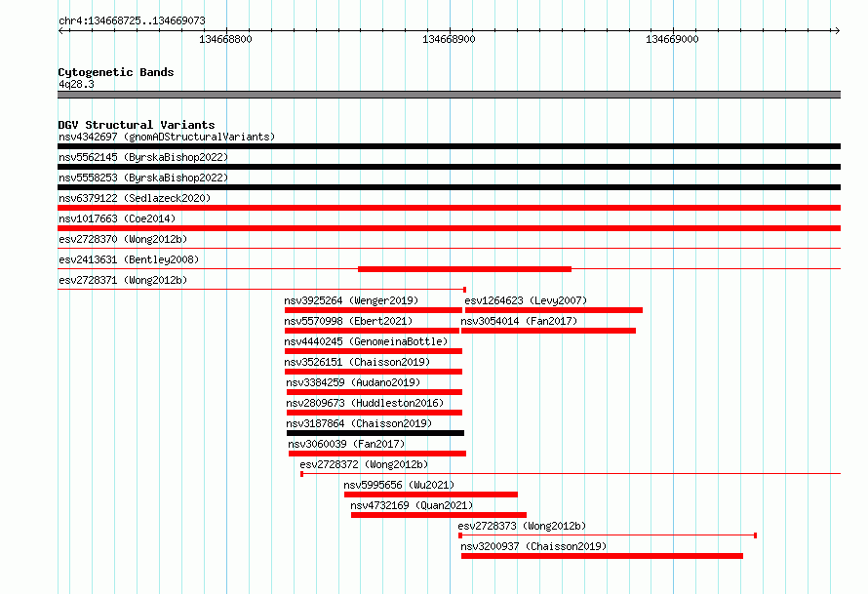The image size is (868, 594).
Task: Click the red bar under nsv4732169 Quan2021
Action: click(x=439, y=515)
